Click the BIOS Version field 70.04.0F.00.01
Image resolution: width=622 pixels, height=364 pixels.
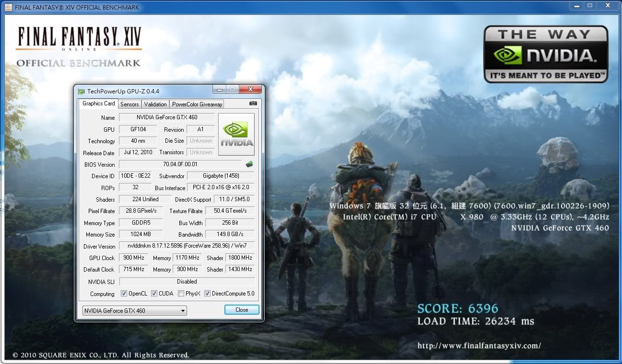pos(180,164)
